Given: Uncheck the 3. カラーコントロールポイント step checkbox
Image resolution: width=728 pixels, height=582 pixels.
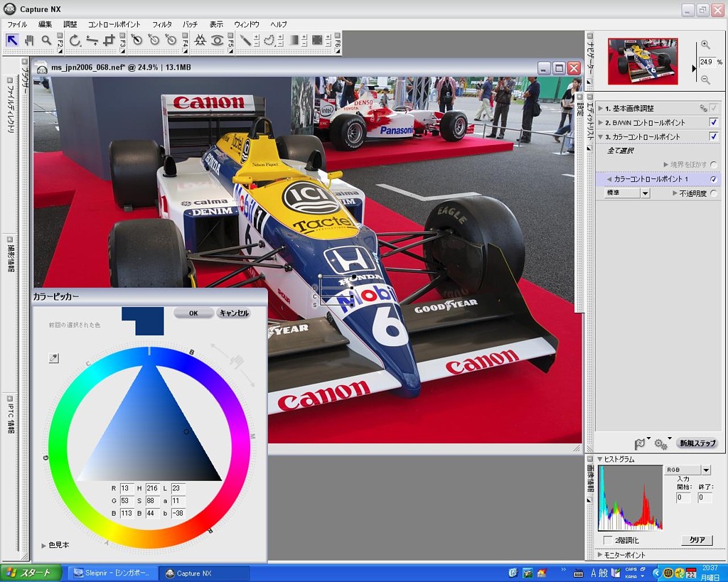Looking at the screenshot, I should (714, 136).
